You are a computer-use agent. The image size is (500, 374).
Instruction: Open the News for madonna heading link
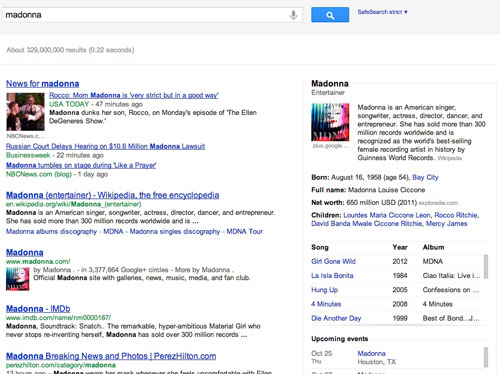pyautogui.click(x=42, y=84)
